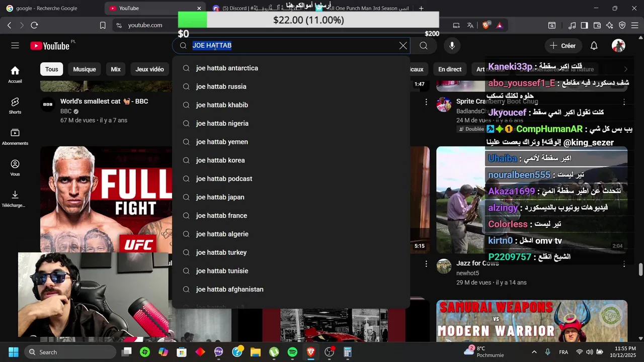Open the account avatar menu
644x362 pixels.
coord(618,46)
